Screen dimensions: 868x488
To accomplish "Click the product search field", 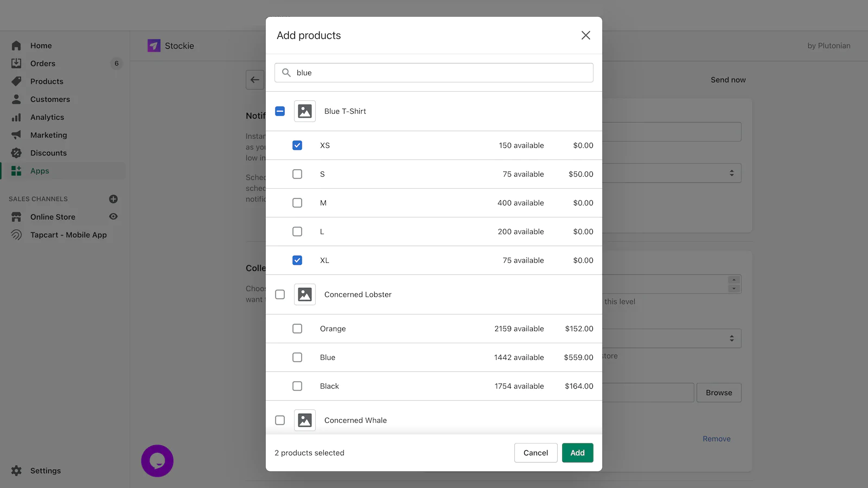I will tap(434, 73).
